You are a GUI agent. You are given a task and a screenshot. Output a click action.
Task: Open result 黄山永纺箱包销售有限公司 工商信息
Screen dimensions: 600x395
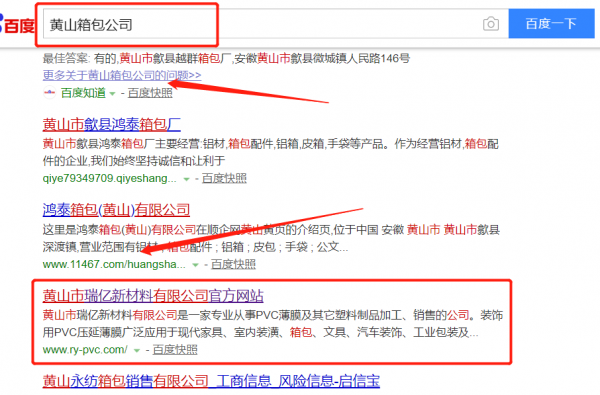click(211, 381)
